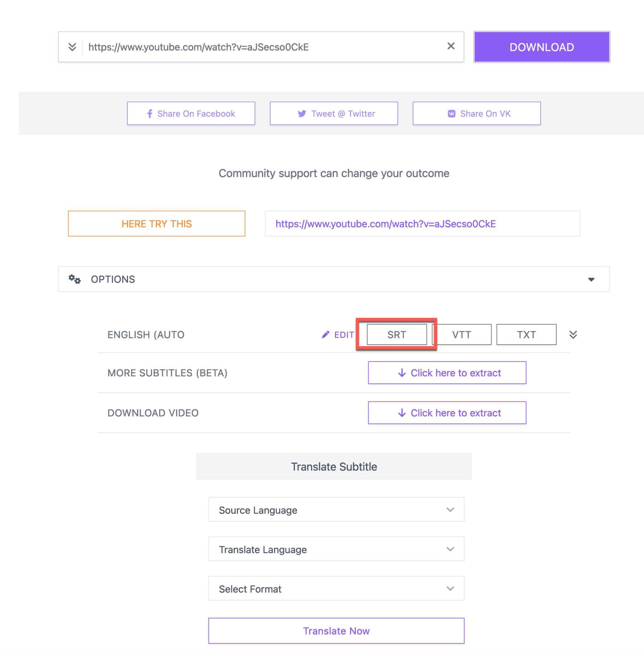Click the download arrow beside More Subtitles extract
The image size is (644, 656).
tap(402, 373)
